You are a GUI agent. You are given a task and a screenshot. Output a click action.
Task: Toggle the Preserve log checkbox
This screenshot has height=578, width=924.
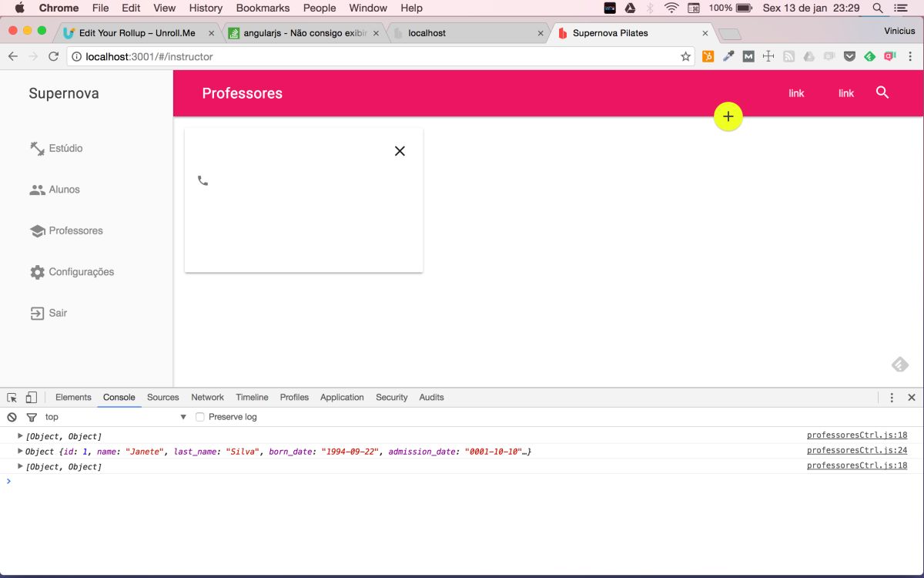[200, 417]
